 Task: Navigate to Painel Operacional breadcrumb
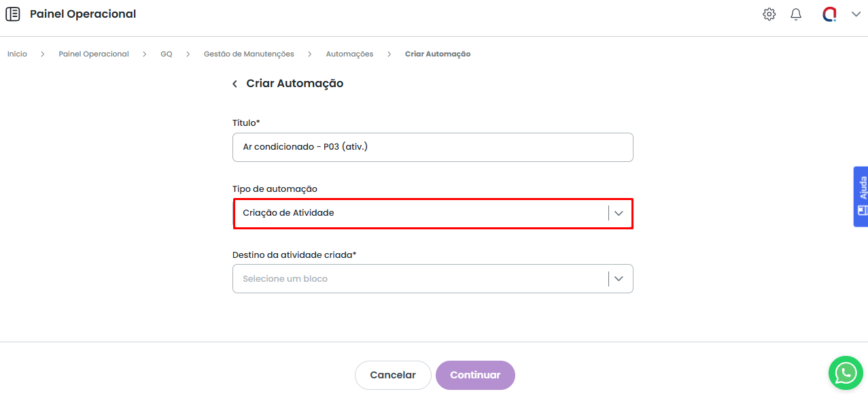94,54
